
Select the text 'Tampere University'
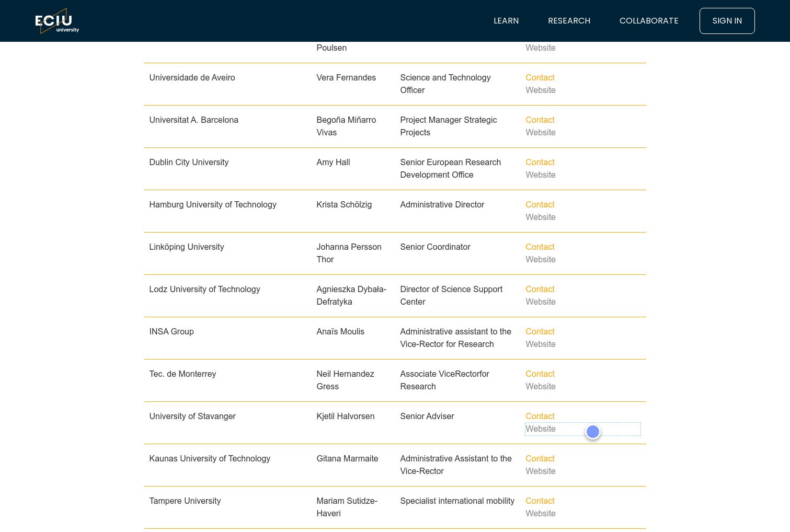[x=185, y=501]
